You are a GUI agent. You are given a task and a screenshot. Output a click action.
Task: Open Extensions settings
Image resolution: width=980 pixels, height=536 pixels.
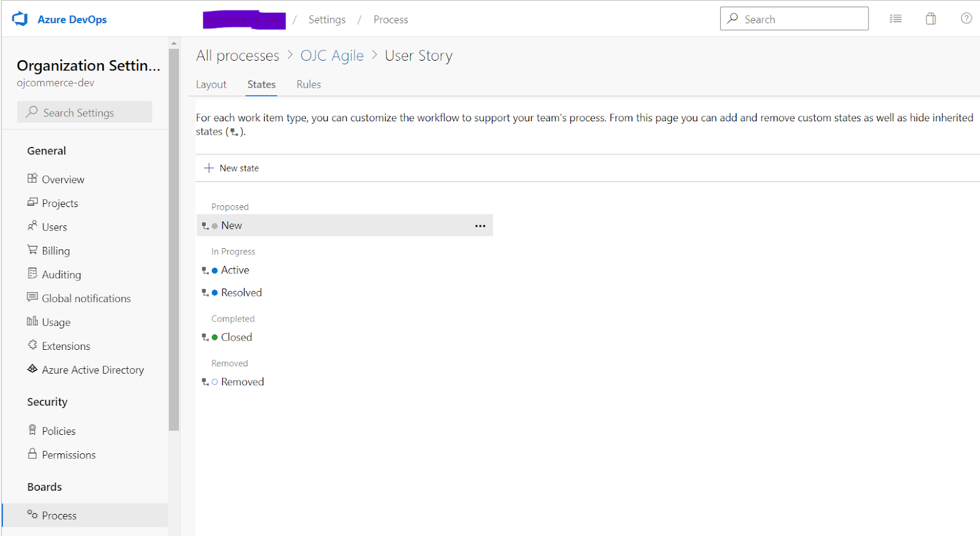[66, 346]
